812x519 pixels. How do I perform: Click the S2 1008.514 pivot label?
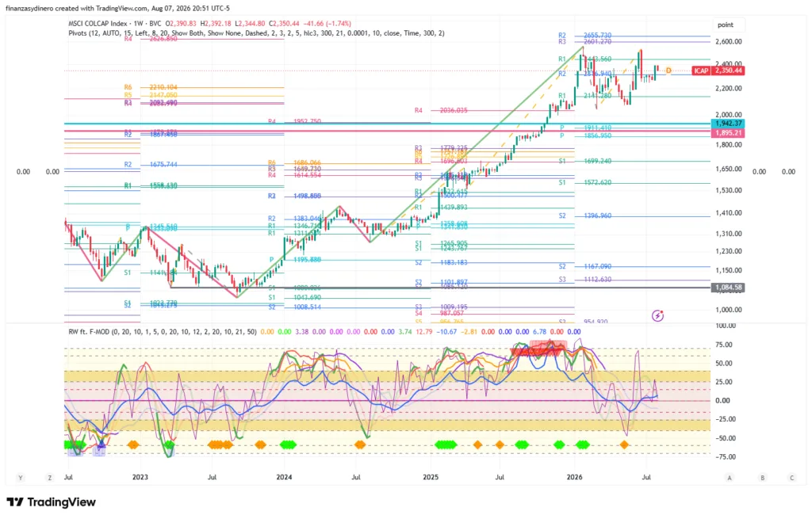295,307
